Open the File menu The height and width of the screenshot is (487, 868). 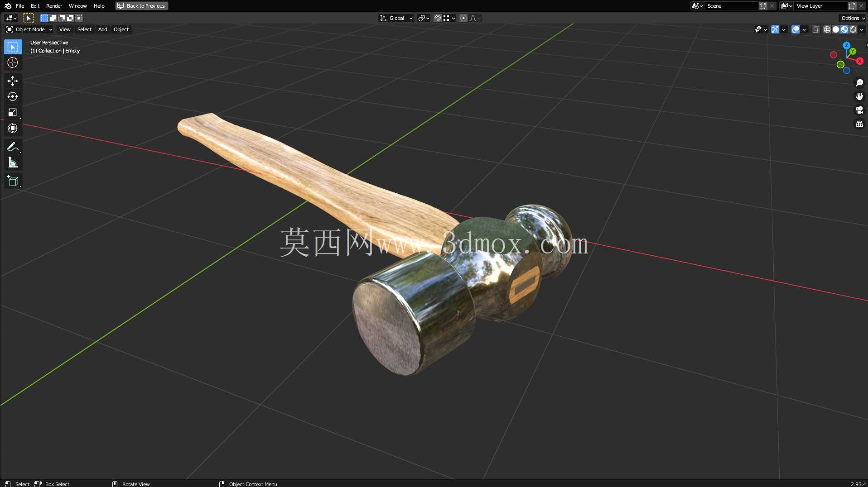(x=20, y=6)
